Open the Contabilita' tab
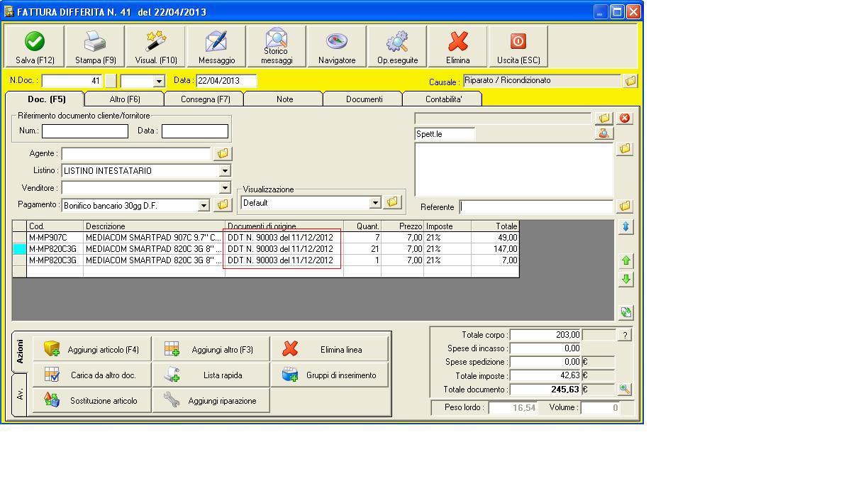868x491 pixels. 443,99
